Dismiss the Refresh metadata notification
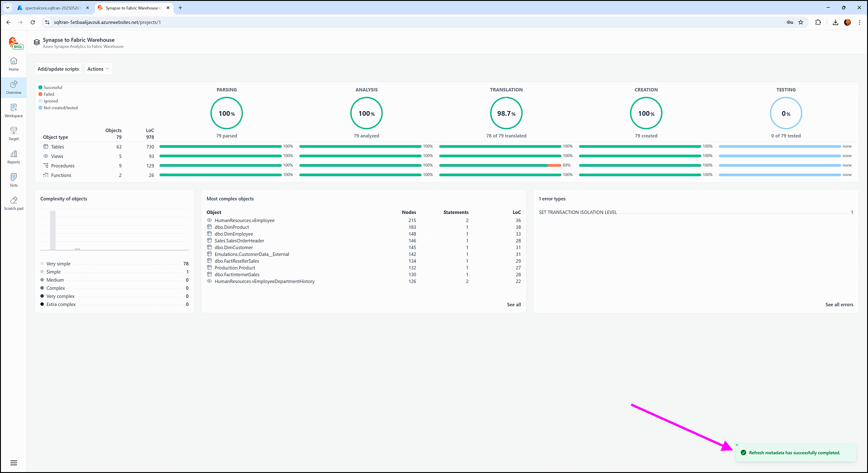 pos(737,445)
